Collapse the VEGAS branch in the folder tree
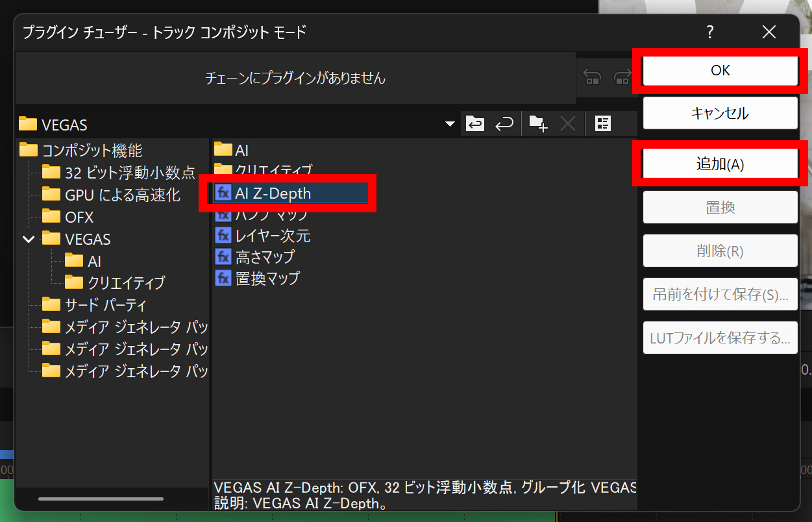The width and height of the screenshot is (812, 522). (x=28, y=238)
